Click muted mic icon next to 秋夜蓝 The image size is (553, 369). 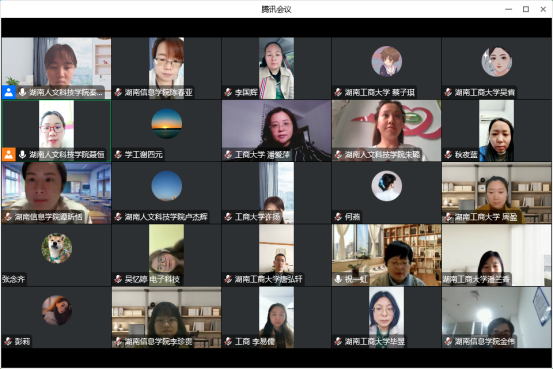[x=448, y=155]
